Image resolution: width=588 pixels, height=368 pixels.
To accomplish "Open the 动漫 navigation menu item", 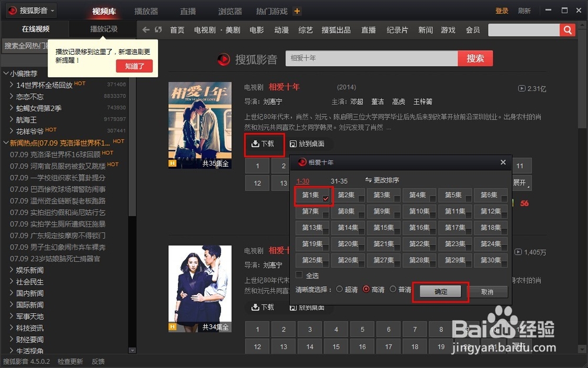I will pos(281,30).
